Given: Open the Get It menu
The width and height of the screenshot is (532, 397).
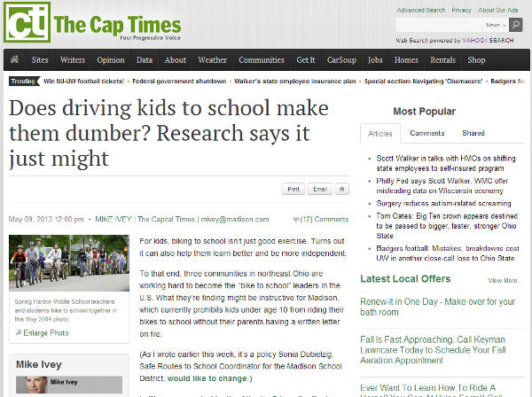Looking at the screenshot, I should pos(306,60).
